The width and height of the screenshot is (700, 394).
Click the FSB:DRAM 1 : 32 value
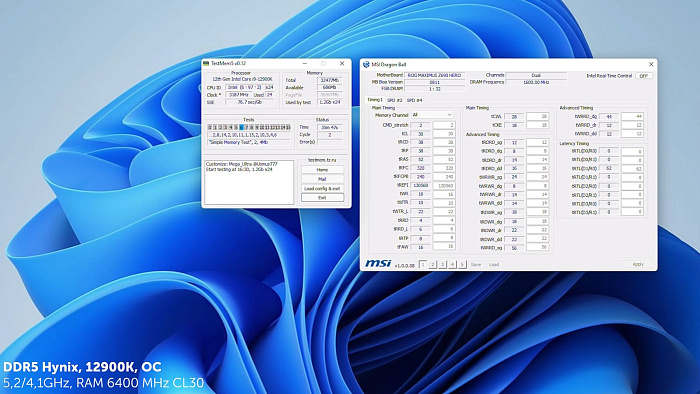pos(434,89)
